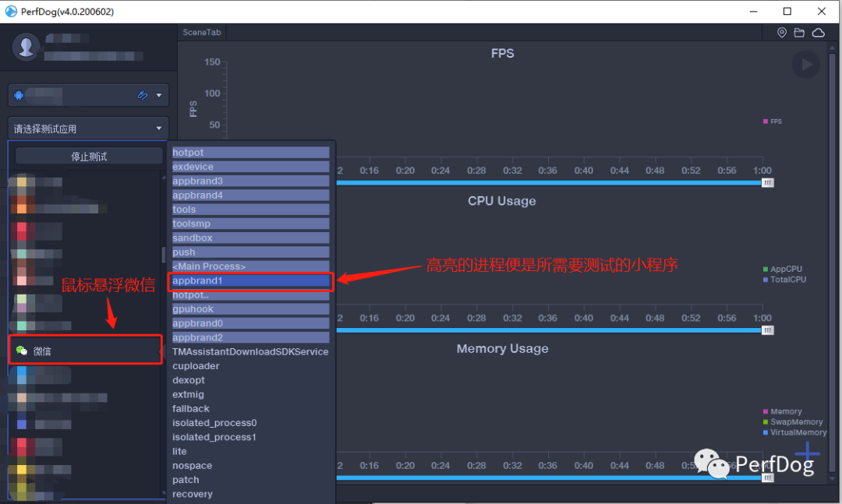Screen dimensions: 842x504
Task: Choose the gpuhook process
Action: coord(250,309)
